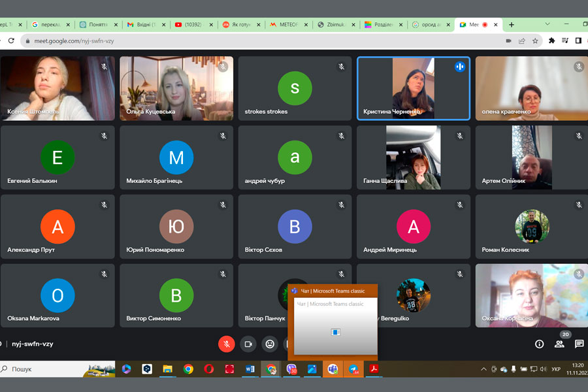This screenshot has height=392, width=588.
Task: Select Ольга Куцевська's video tile
Action: pyautogui.click(x=176, y=89)
